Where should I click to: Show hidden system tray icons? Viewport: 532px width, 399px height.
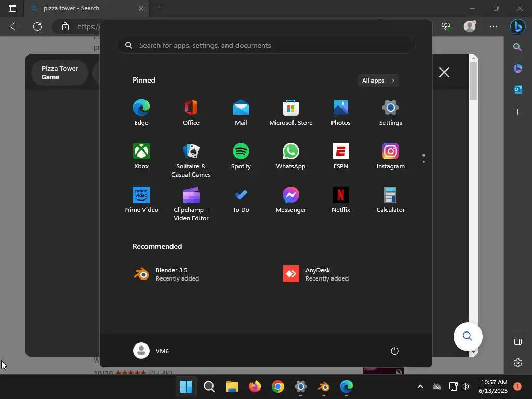[x=420, y=387]
